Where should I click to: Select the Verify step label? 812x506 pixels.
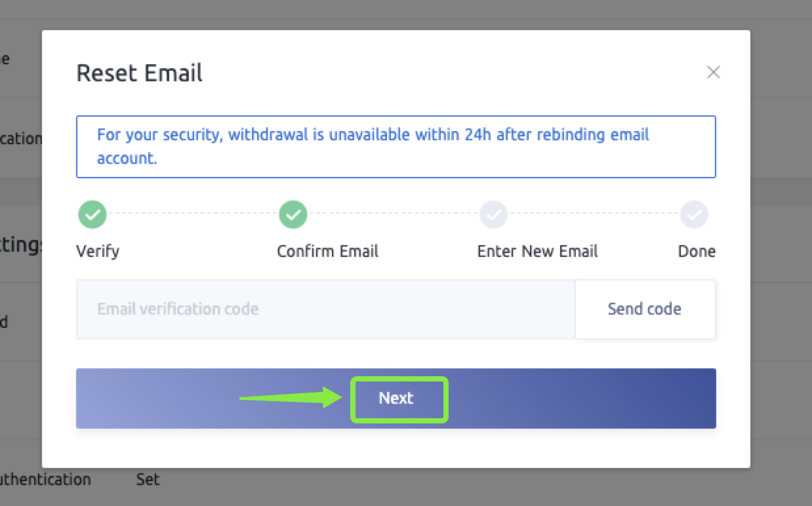(x=98, y=252)
